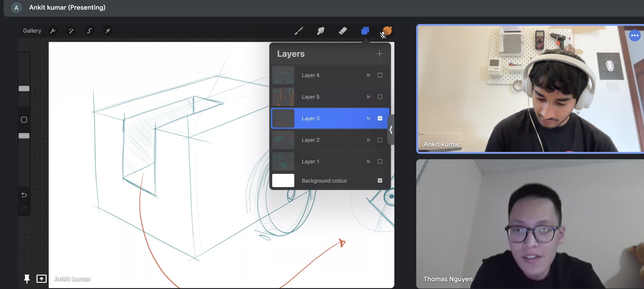Select the Brush paint tool
Image resolution: width=644 pixels, height=289 pixels.
point(299,31)
